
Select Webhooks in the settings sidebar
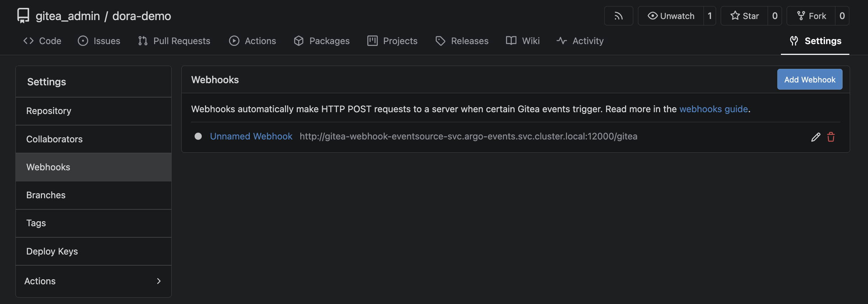click(94, 167)
